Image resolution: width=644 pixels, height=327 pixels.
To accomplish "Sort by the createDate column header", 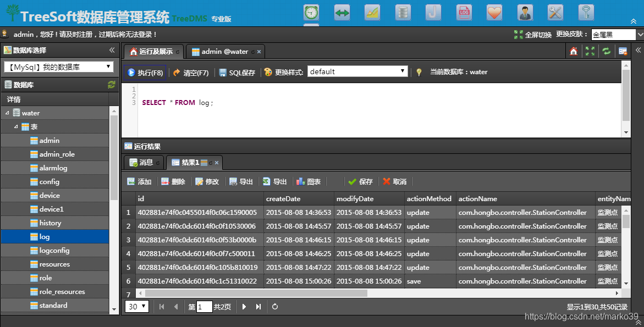I will (299, 198).
